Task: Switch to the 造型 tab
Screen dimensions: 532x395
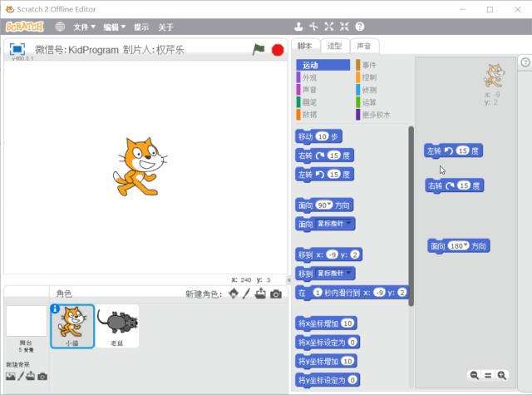Action: point(334,46)
